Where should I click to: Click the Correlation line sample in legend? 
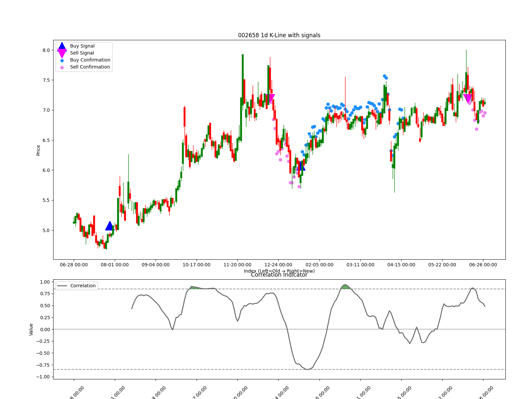(62, 286)
